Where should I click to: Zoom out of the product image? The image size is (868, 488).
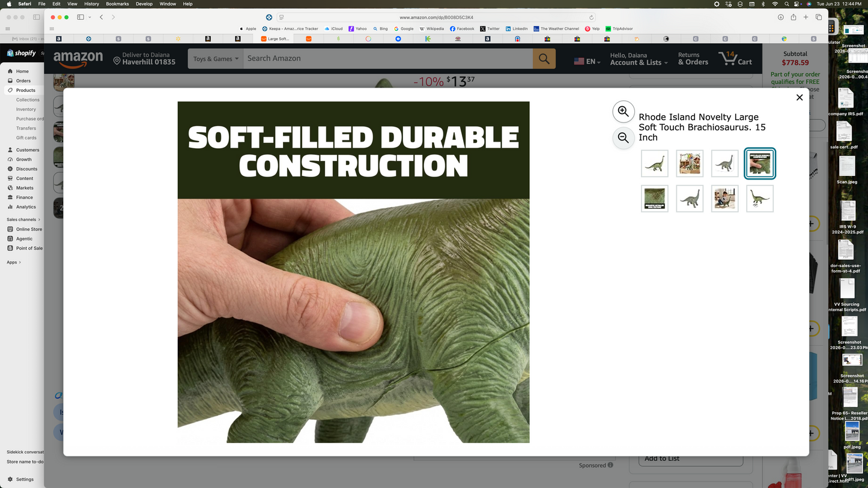(624, 138)
